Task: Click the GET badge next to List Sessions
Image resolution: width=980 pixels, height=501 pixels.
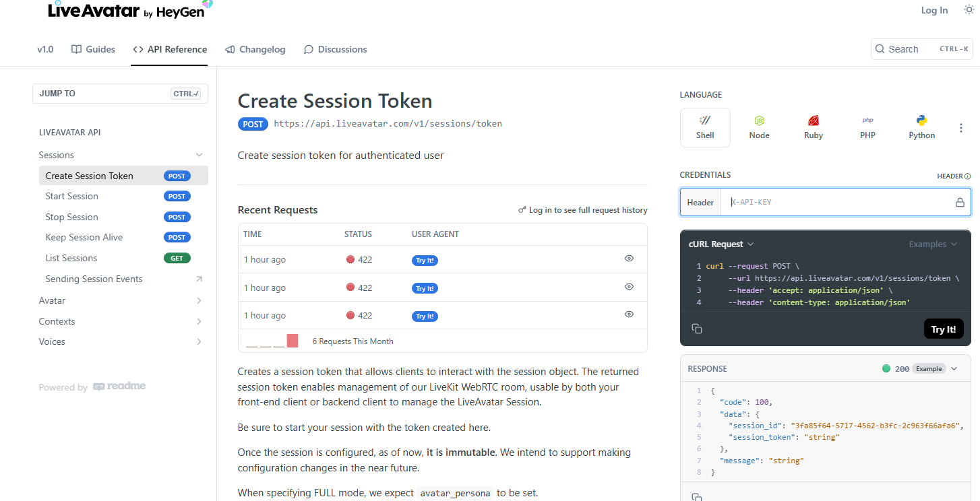Action: [177, 258]
